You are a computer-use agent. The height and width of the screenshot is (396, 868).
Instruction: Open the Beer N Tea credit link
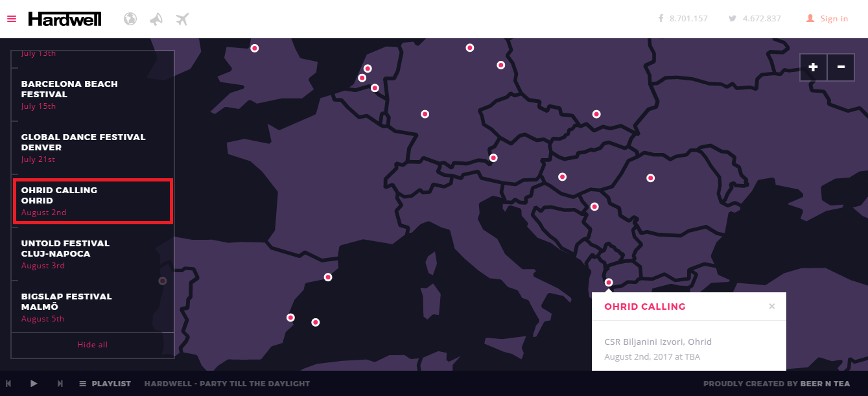tap(825, 384)
